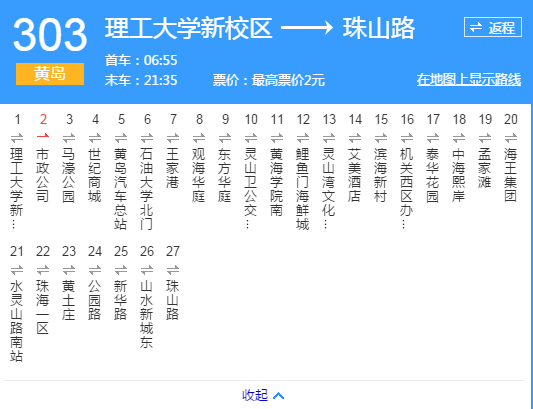Click route number 303 in header
This screenshot has height=409, width=533.
(50, 35)
